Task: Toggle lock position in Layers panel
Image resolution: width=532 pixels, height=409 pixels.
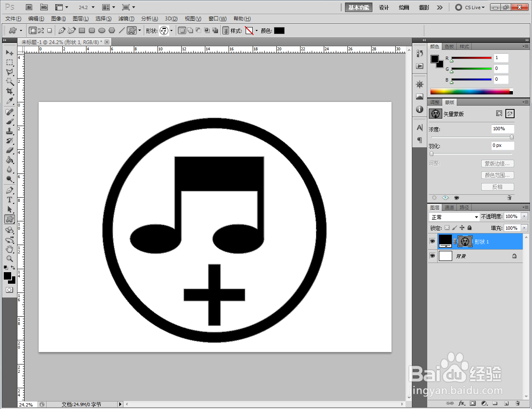Action: point(462,228)
